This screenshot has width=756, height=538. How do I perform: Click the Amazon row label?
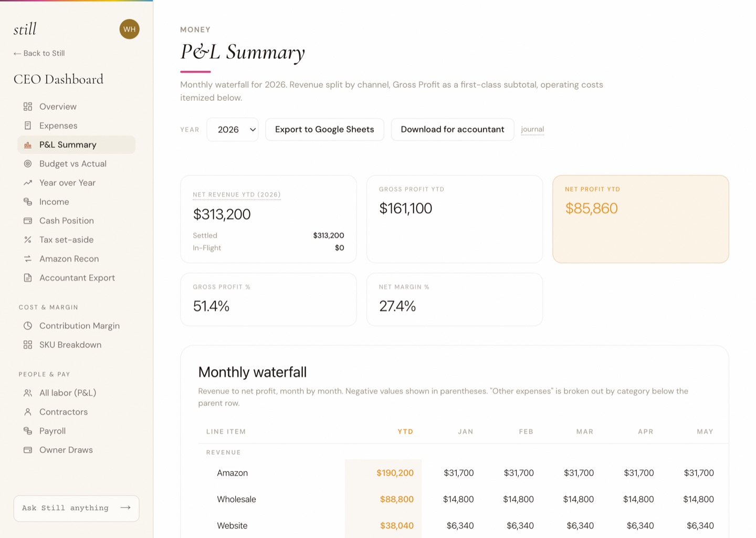click(233, 473)
